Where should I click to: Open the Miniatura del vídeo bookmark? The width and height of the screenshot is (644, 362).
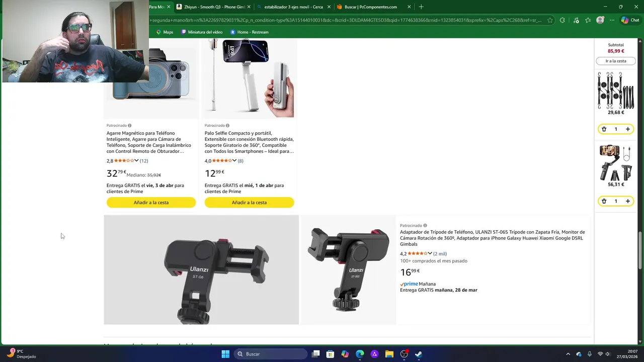pos(202,32)
